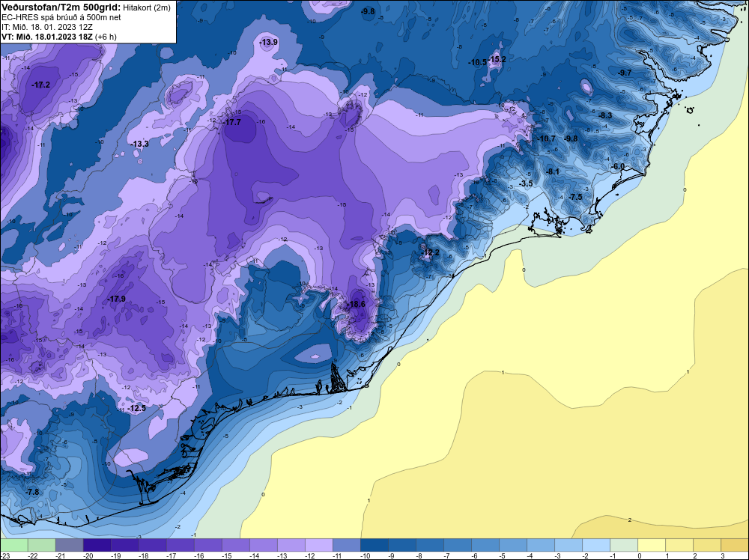The image size is (749, 560).
Task: Select the 'IT: Mið. 18. 01. 2023 12Z' line
Action: (46, 27)
